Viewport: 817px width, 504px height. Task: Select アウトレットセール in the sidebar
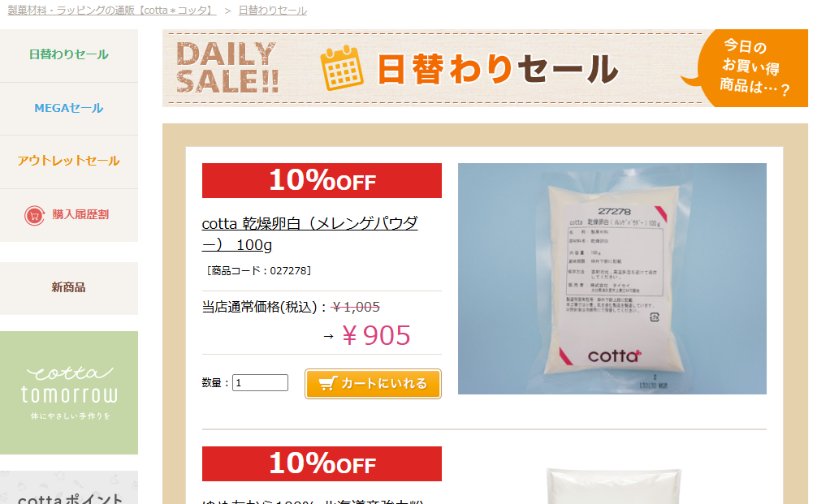tap(69, 161)
